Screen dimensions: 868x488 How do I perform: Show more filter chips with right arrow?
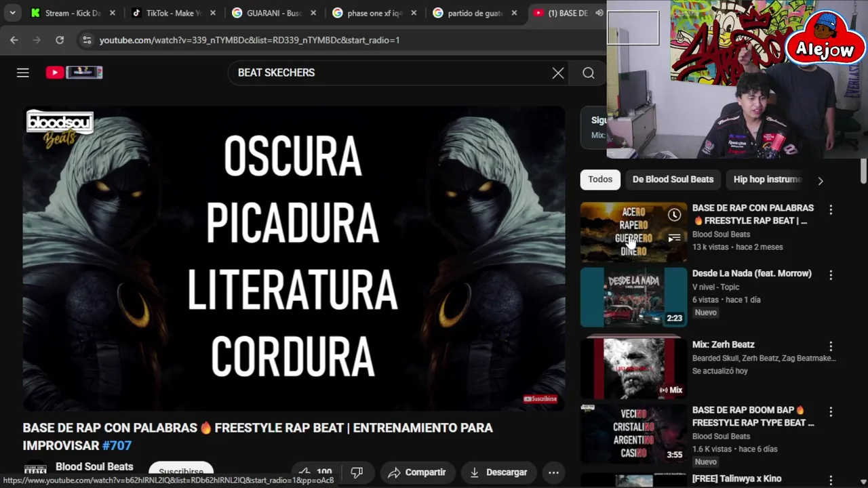[821, 181]
